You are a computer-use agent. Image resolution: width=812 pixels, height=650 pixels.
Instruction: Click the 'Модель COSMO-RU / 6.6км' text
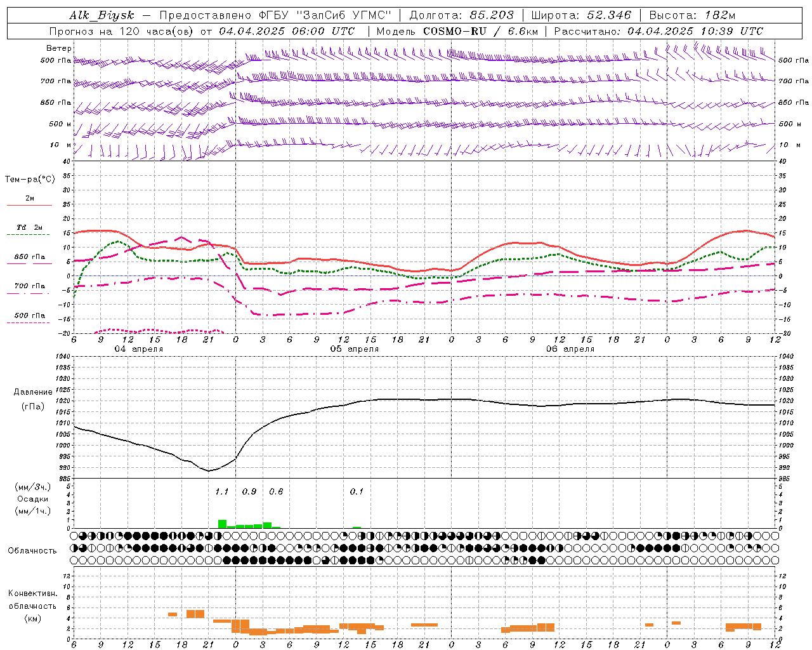457,31
